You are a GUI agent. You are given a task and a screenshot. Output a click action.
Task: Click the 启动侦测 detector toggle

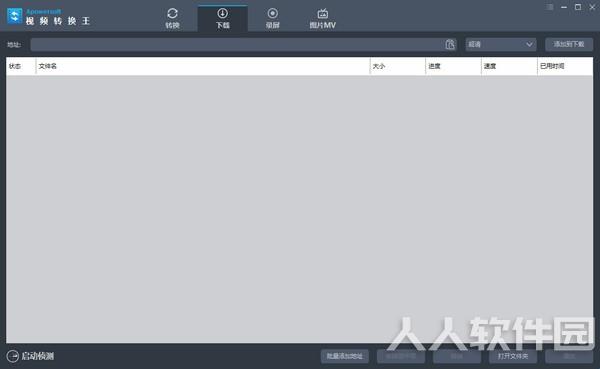click(31, 356)
